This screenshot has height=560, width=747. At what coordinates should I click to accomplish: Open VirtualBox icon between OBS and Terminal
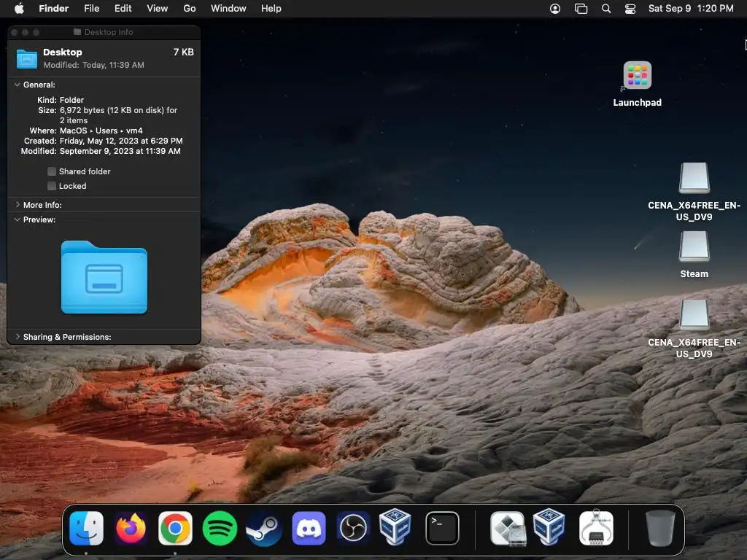395,526
